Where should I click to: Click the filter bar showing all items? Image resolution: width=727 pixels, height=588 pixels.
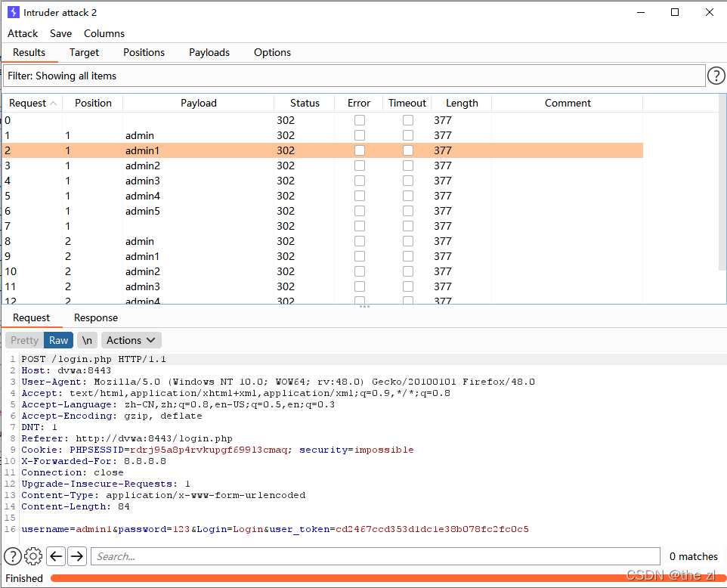pyautogui.click(x=354, y=76)
